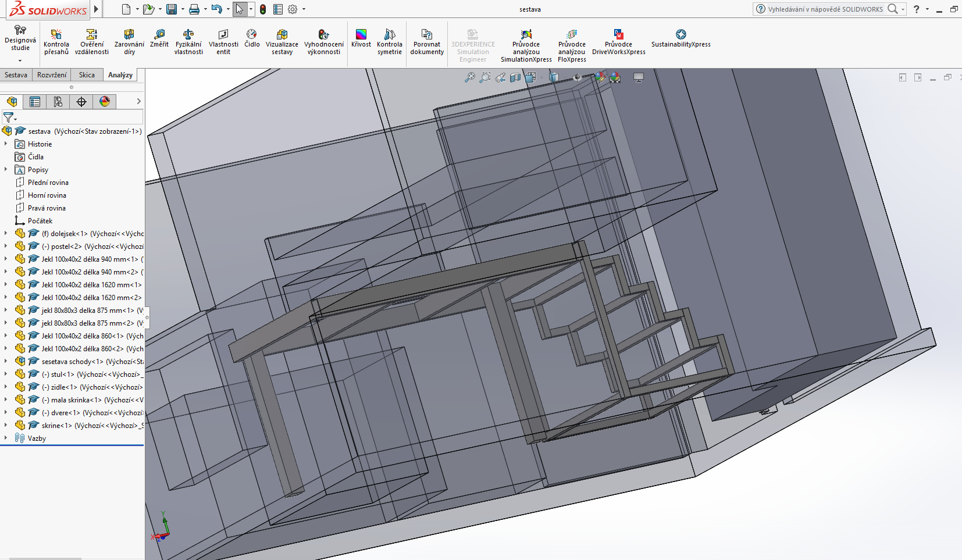This screenshot has width=962, height=560.
Task: Click the SOLIDWORKS help search field
Action: (825, 9)
